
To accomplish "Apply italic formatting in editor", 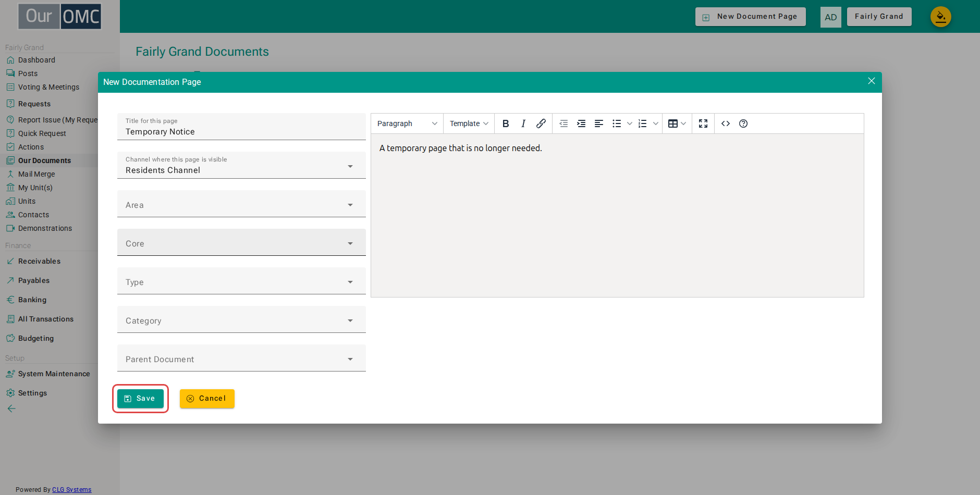I will (523, 123).
